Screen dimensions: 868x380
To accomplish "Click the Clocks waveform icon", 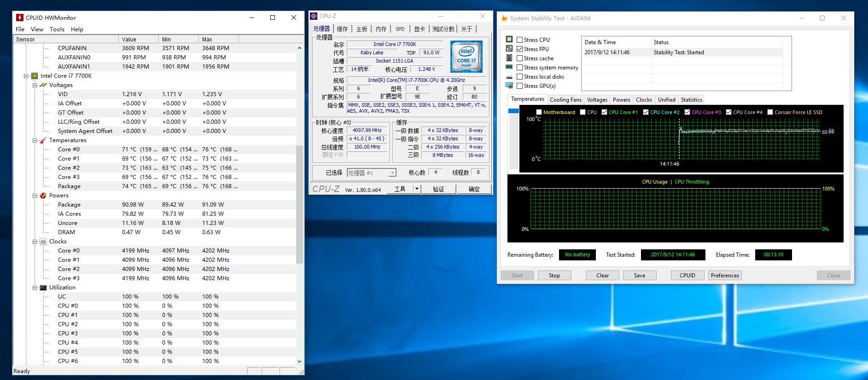I will coord(43,242).
